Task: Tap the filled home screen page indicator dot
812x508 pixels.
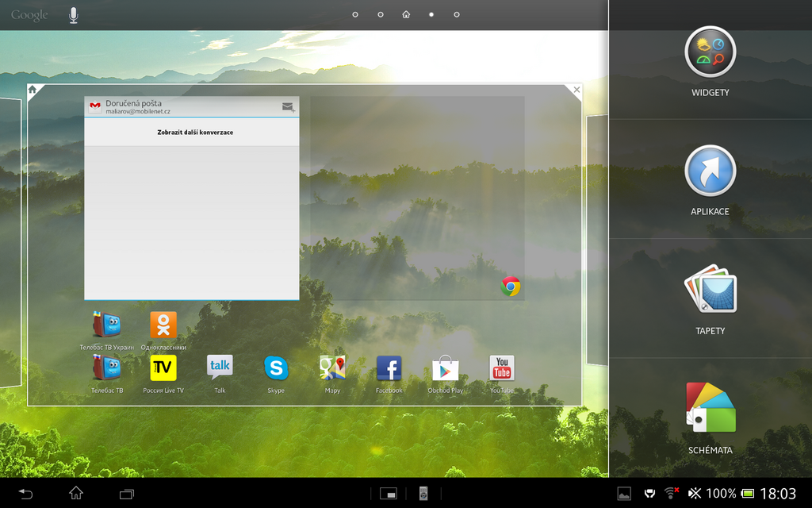Action: tap(431, 13)
